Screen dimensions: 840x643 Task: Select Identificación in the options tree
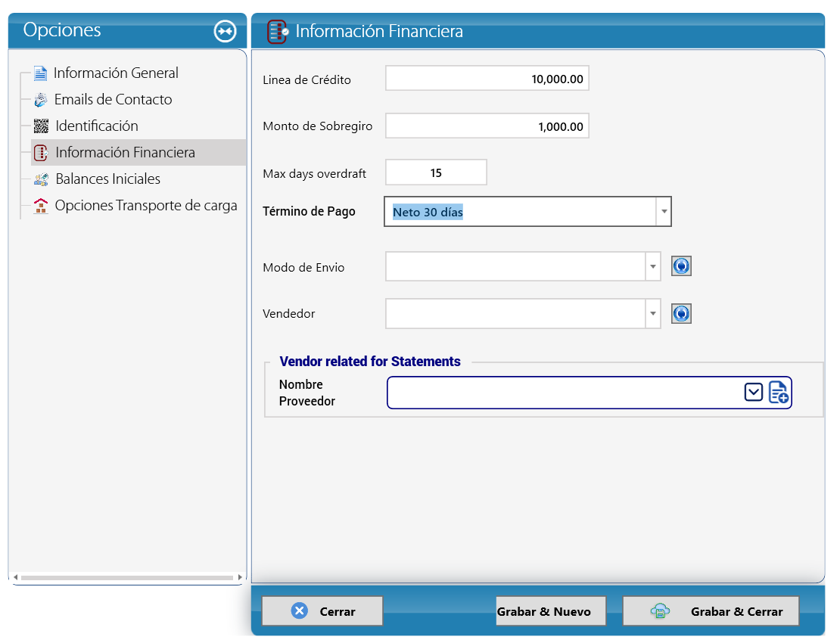96,126
